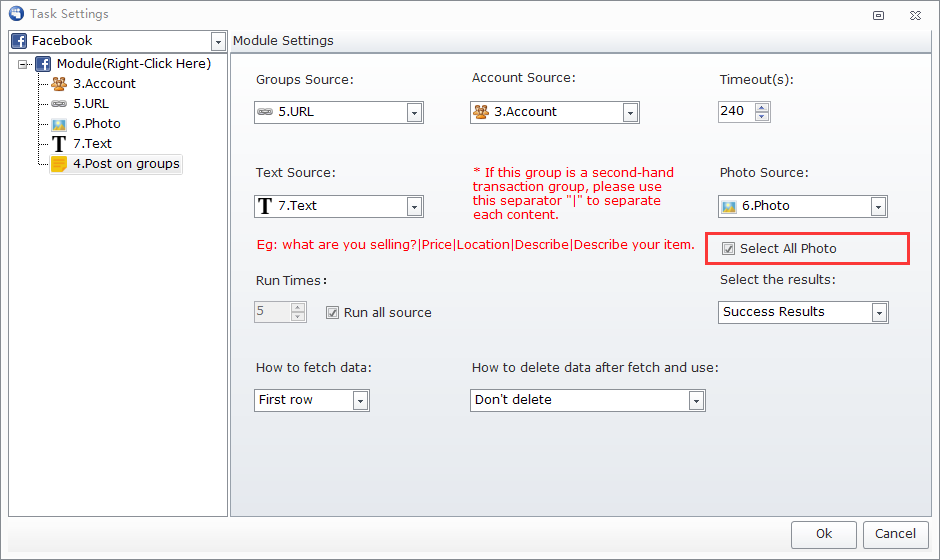Viewport: 940px width, 560px height.
Task: Open the Groups Source dropdown
Action: tap(414, 113)
